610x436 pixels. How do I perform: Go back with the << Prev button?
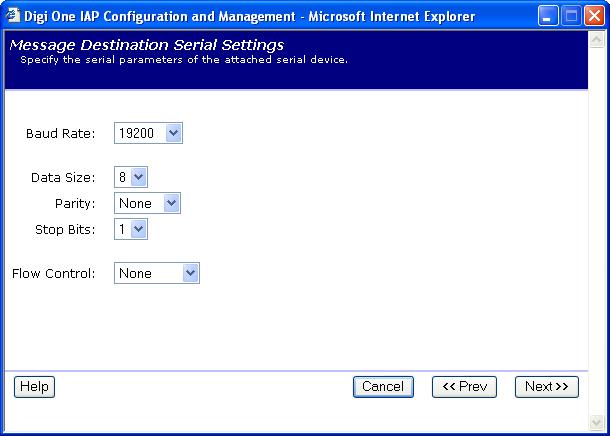pos(464,387)
